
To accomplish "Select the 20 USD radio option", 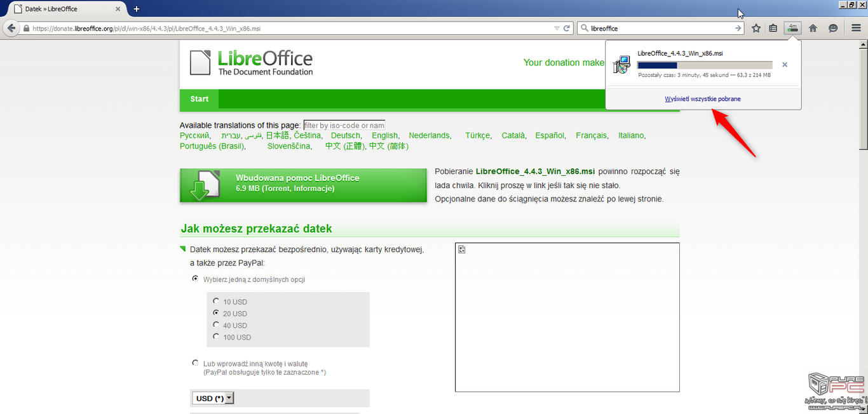I will (x=217, y=313).
